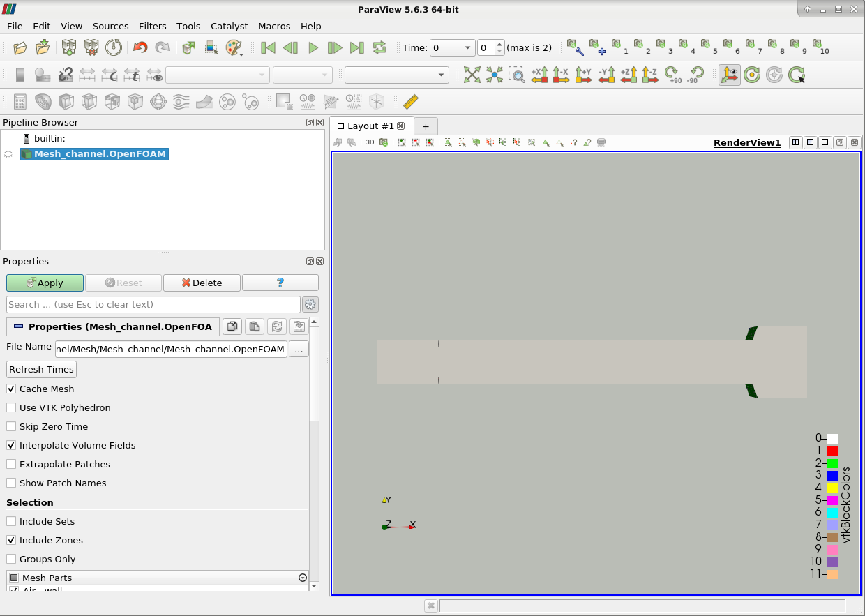865x616 pixels.
Task: Select the Layout #1 tab
Action: (370, 126)
